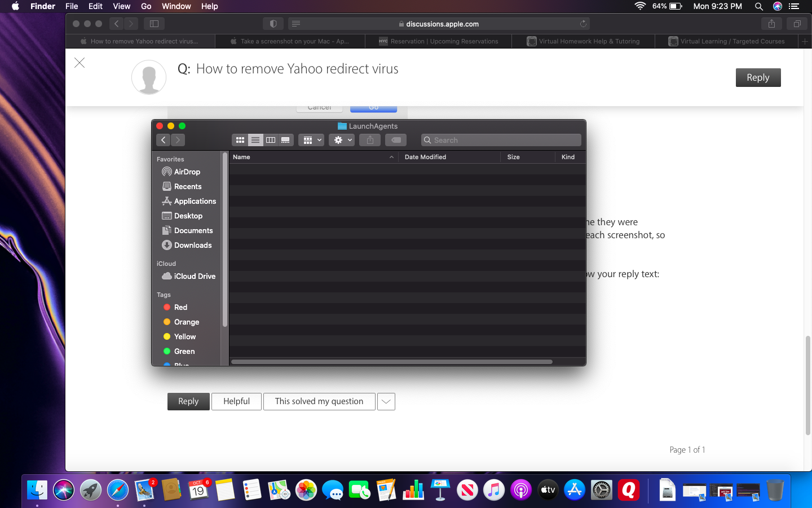Go back in the LaunchAgents Finder window
Screen dimensions: 812x508
tap(164, 140)
